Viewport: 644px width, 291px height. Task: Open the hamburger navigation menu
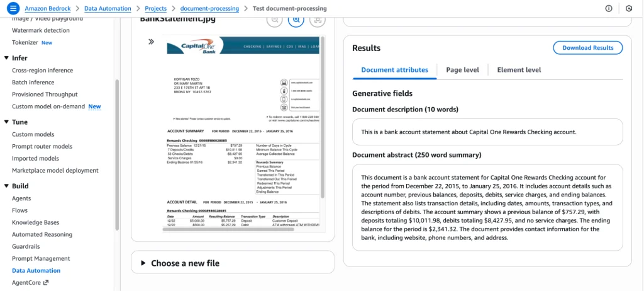pos(13,8)
